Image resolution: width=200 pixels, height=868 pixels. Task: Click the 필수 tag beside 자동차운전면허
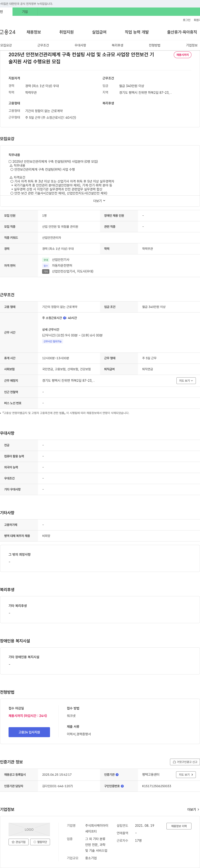coord(46,265)
